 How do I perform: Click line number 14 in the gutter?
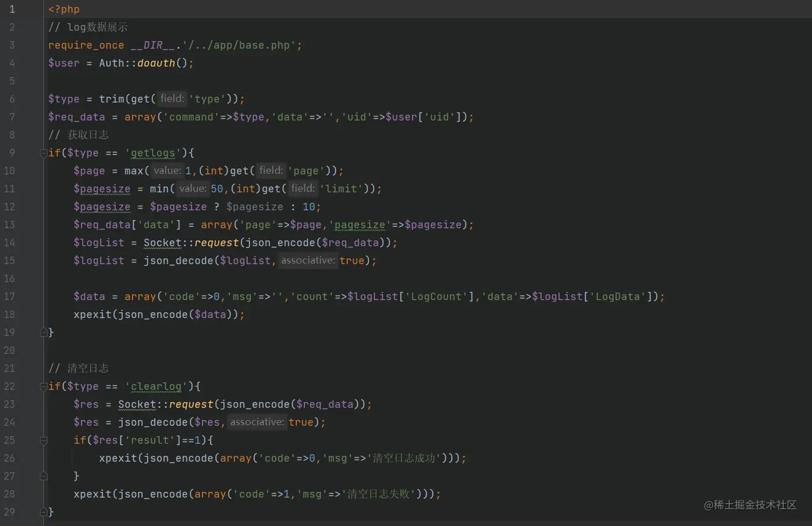(x=9, y=243)
